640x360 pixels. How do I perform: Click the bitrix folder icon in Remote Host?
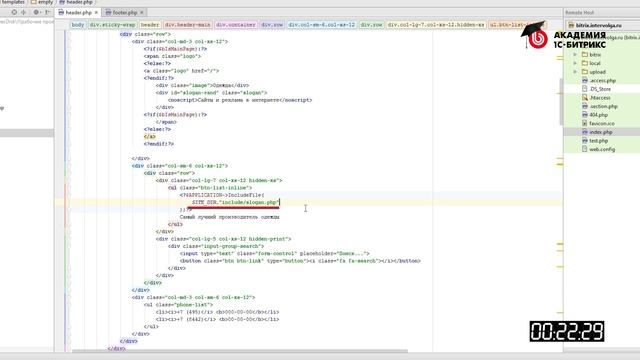pos(585,54)
